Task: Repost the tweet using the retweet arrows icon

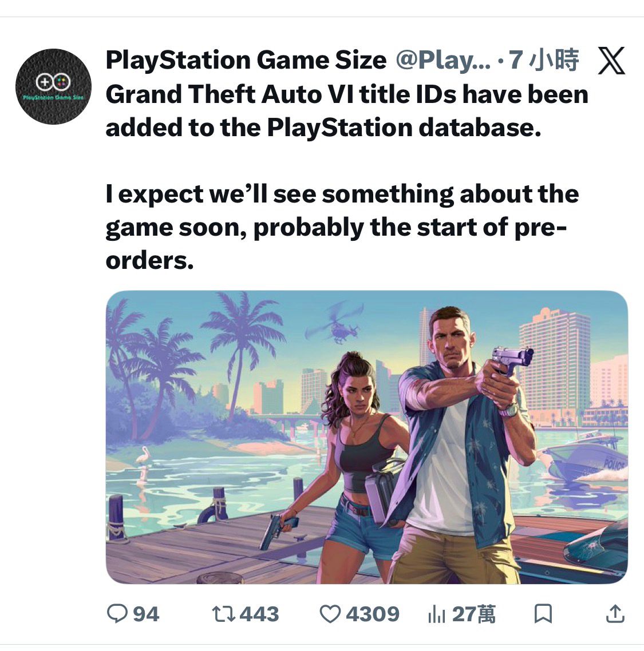Action: pyautogui.click(x=223, y=614)
